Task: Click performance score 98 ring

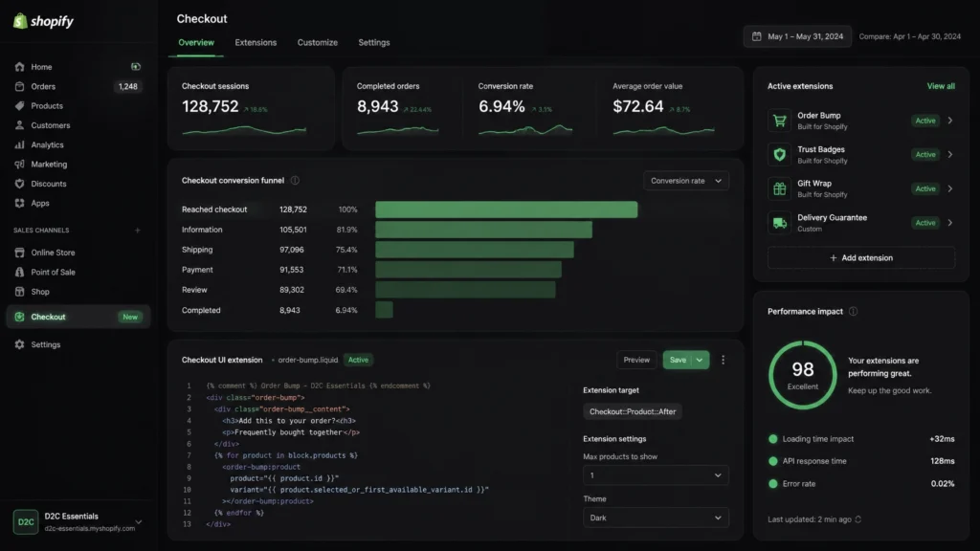Action: pos(803,375)
